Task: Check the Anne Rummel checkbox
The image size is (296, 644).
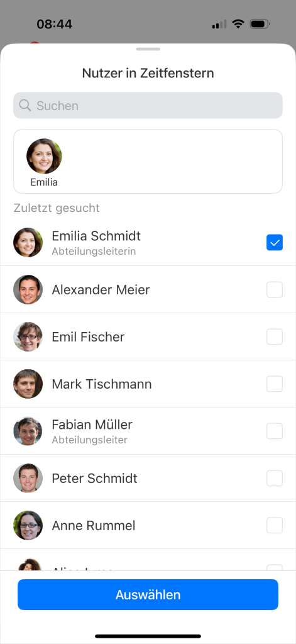Action: tap(275, 525)
